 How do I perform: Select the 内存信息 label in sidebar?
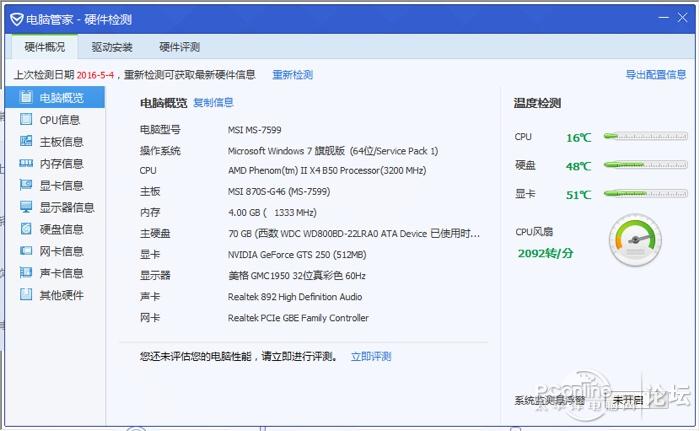pos(62,163)
